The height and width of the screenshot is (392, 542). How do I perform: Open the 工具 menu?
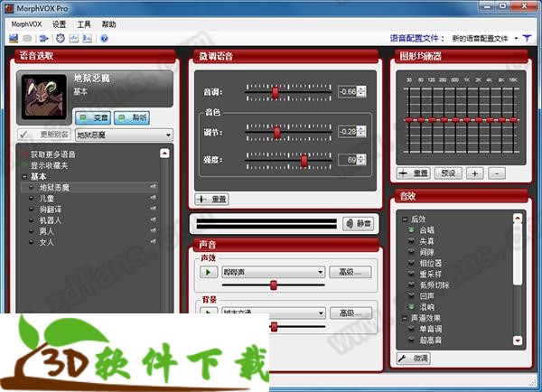(x=84, y=24)
